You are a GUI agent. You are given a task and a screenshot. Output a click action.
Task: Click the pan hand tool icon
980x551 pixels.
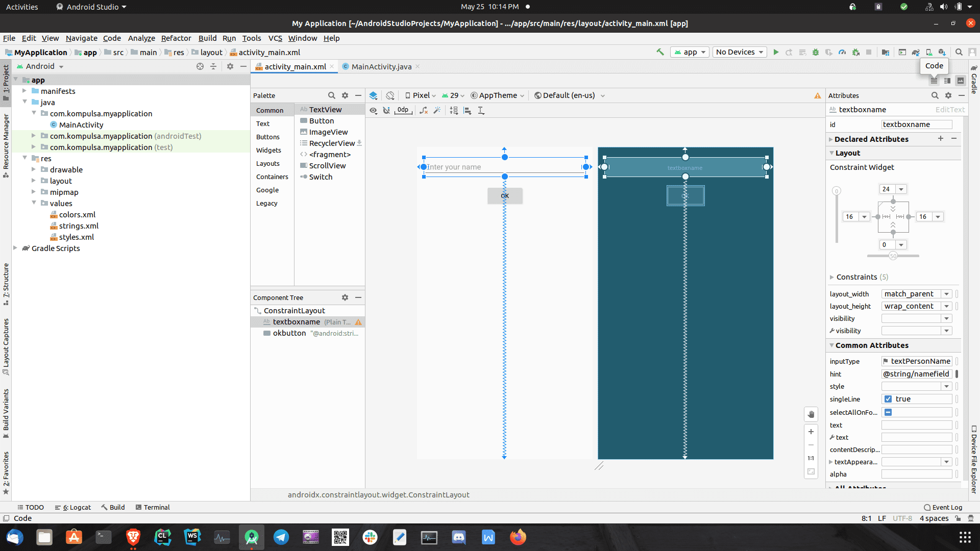(811, 414)
